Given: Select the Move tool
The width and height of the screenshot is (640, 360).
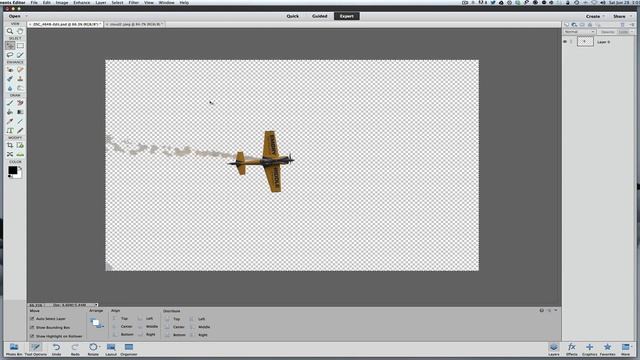Looking at the screenshot, I should [10, 45].
